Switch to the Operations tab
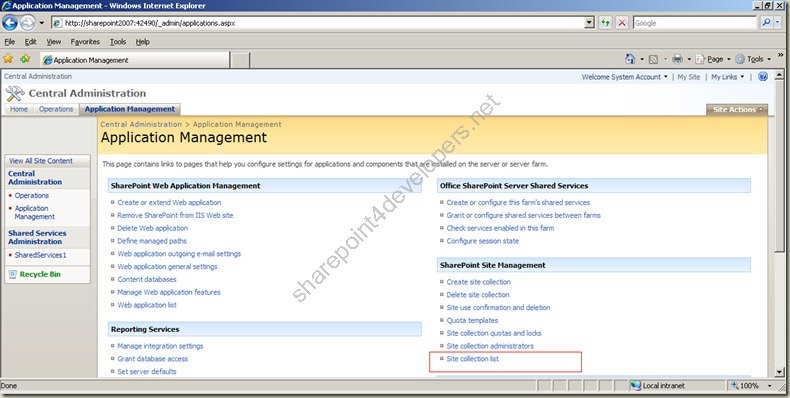The height and width of the screenshot is (398, 790). 56,109
